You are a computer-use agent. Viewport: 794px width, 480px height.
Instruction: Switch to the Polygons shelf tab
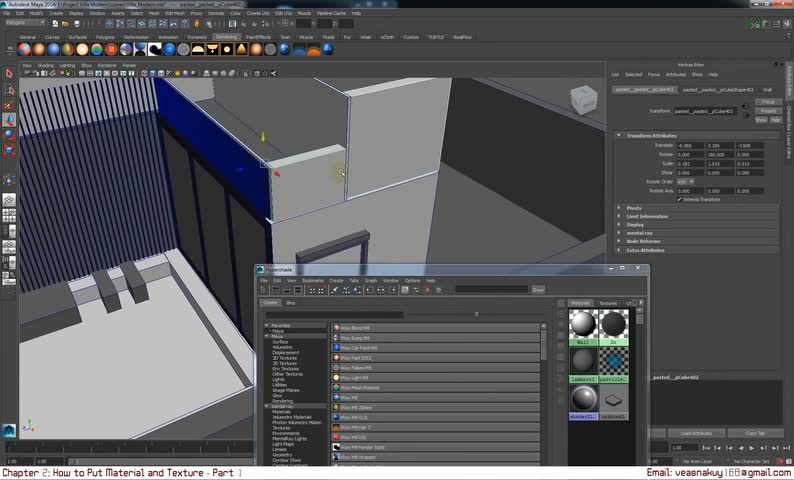coord(105,37)
